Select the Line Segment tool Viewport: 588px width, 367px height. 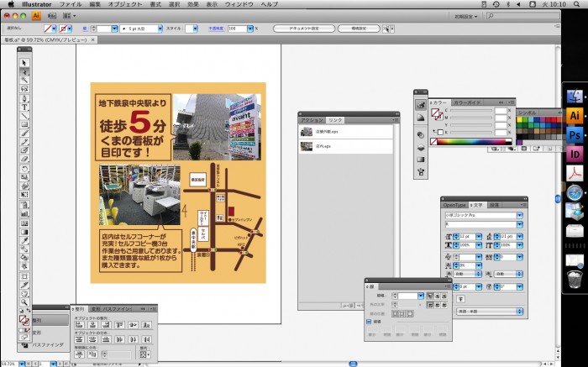[24, 116]
